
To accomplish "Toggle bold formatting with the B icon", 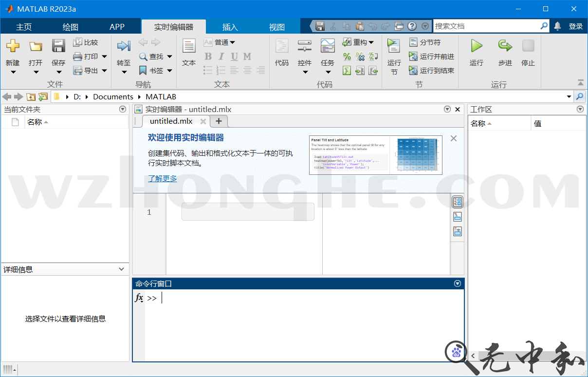I will (x=208, y=57).
